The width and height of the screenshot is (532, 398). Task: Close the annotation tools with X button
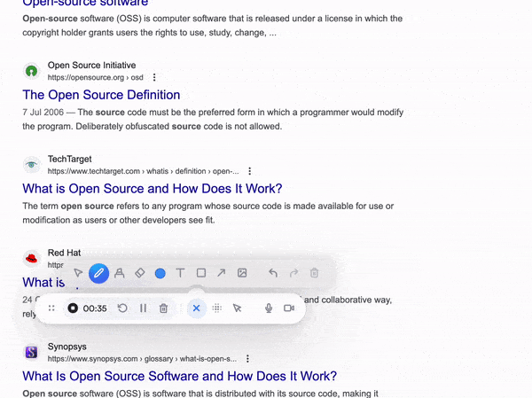coord(196,308)
